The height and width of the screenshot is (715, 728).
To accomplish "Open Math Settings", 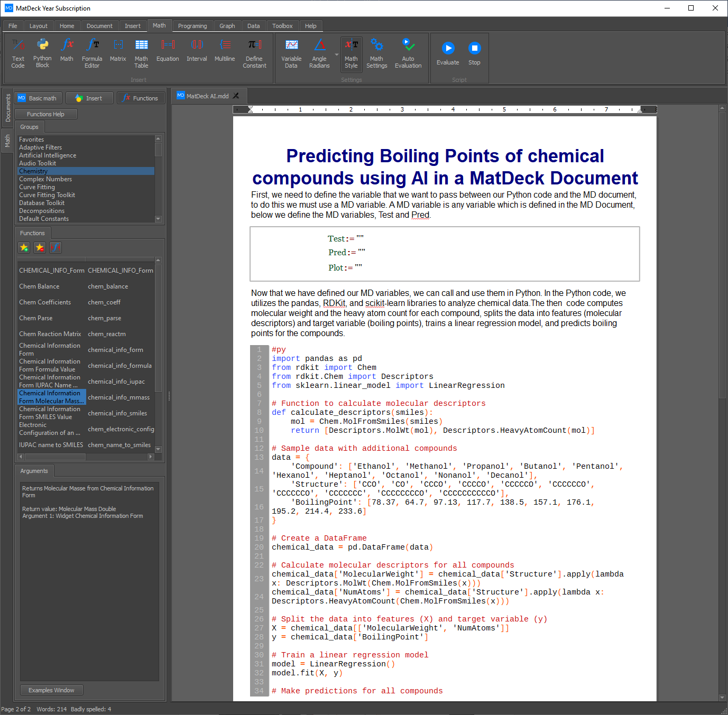I will tap(376, 53).
